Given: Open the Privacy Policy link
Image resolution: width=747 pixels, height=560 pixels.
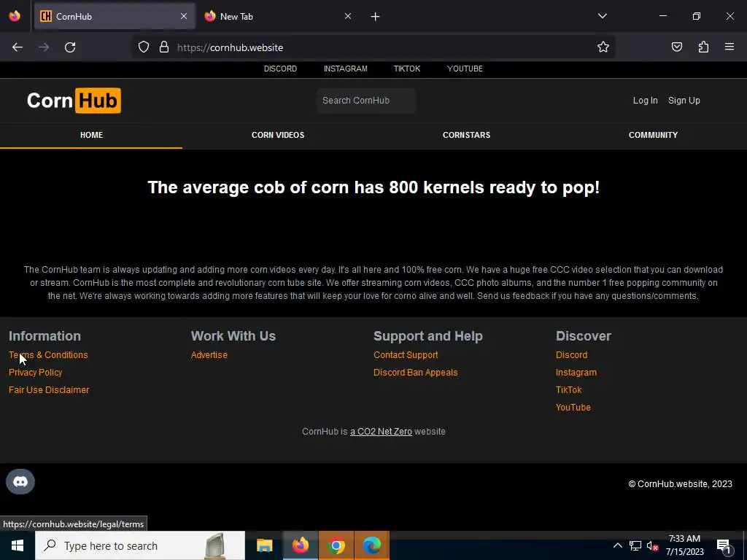Looking at the screenshot, I should (35, 373).
